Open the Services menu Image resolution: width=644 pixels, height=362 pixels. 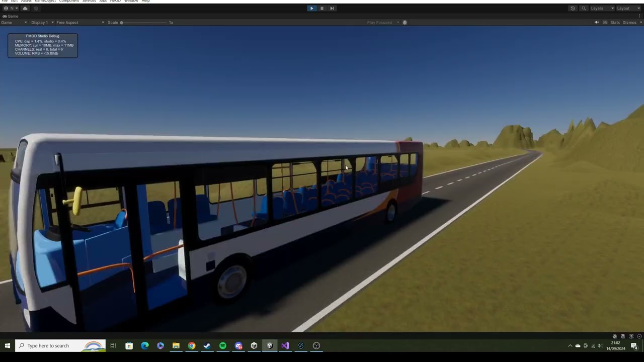pos(89,1)
